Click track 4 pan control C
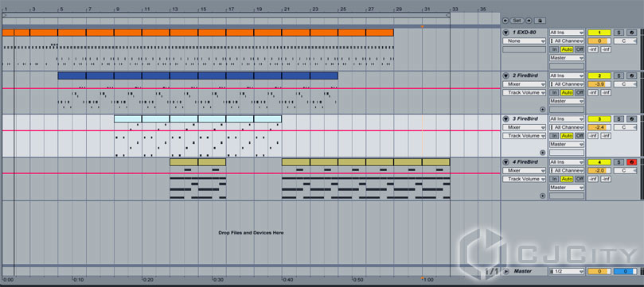644x287 pixels. pyautogui.click(x=625, y=171)
